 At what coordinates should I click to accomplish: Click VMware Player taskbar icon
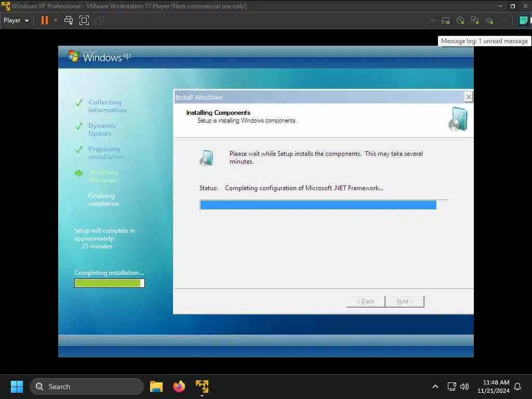pos(202,387)
